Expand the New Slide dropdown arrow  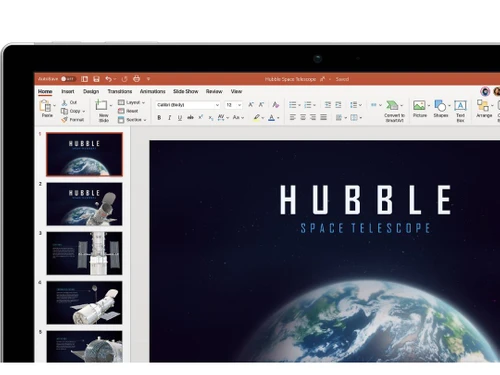(x=111, y=105)
